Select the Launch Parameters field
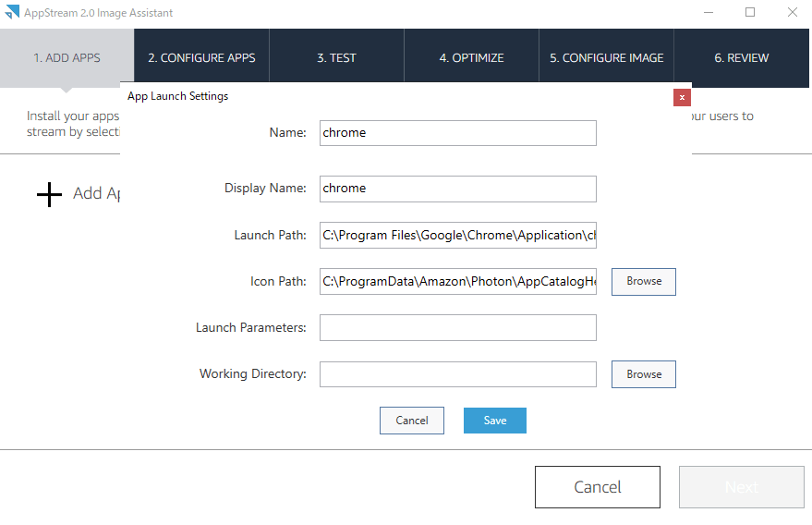This screenshot has width=812, height=525. (458, 327)
